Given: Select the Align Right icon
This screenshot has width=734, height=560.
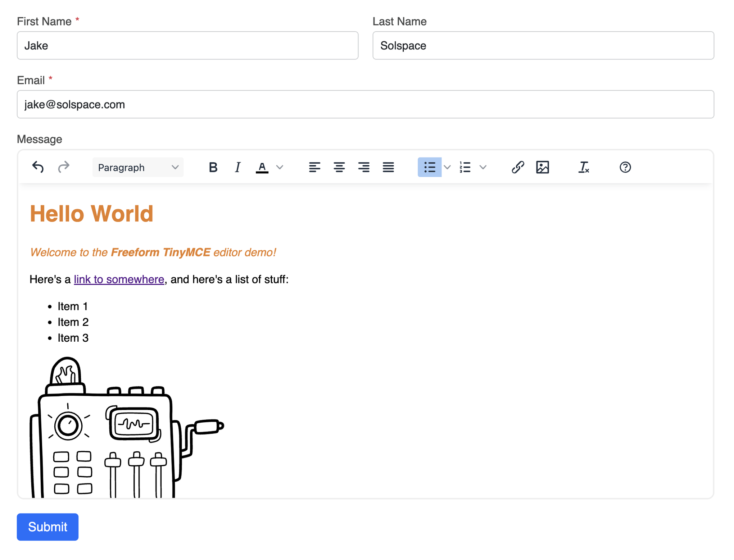Looking at the screenshot, I should [364, 167].
